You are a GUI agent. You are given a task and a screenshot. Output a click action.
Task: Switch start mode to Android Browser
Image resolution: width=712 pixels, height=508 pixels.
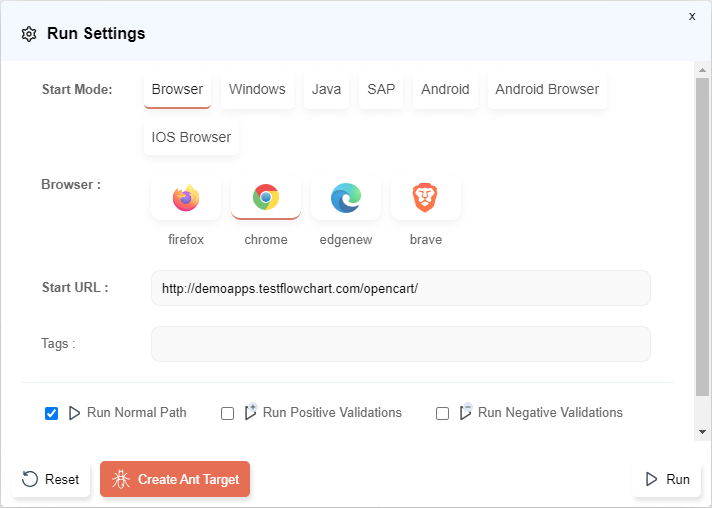tap(547, 89)
